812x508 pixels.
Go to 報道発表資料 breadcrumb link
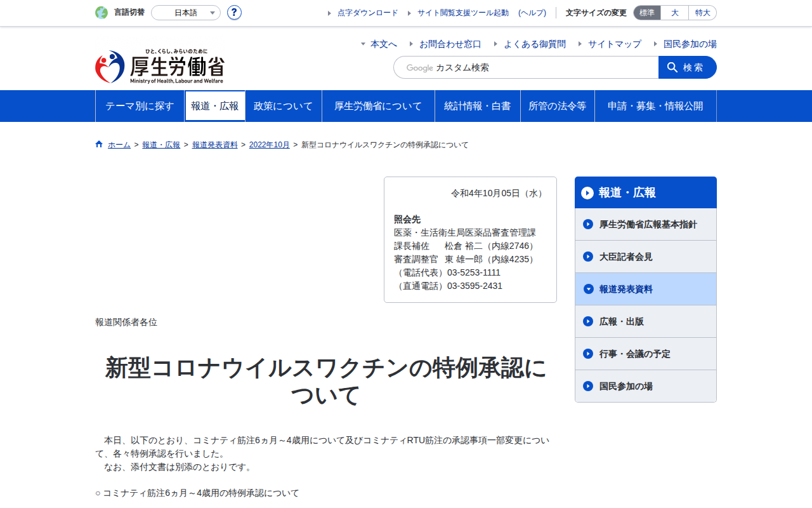coord(215,145)
